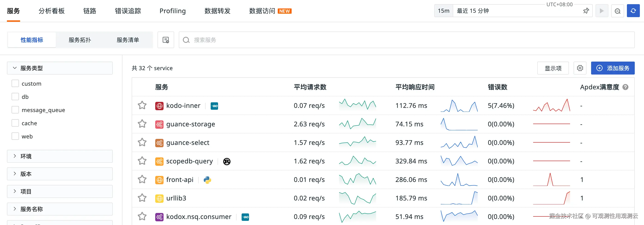
Task: Expand the 环境 filter section
Action: point(60,156)
